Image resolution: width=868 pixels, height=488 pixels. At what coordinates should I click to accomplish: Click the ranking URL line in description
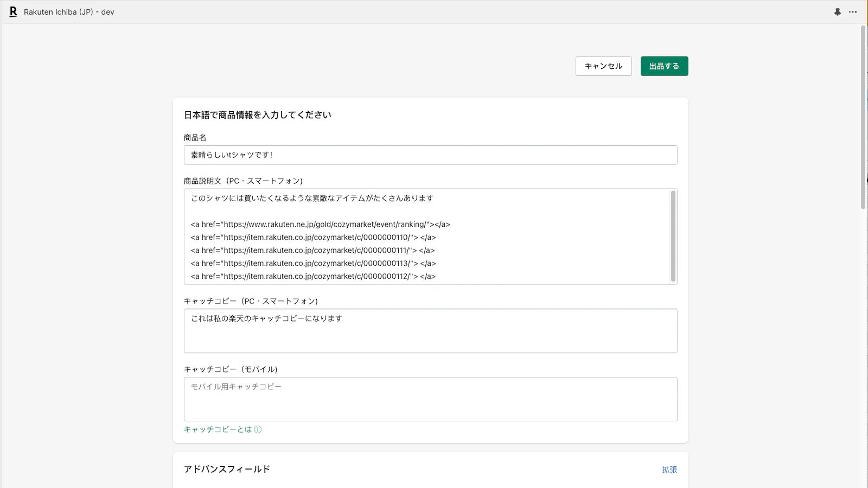(x=320, y=224)
